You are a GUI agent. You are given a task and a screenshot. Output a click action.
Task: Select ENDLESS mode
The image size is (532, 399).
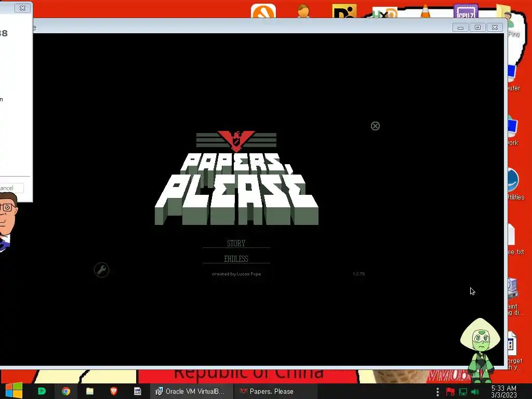coord(236,259)
